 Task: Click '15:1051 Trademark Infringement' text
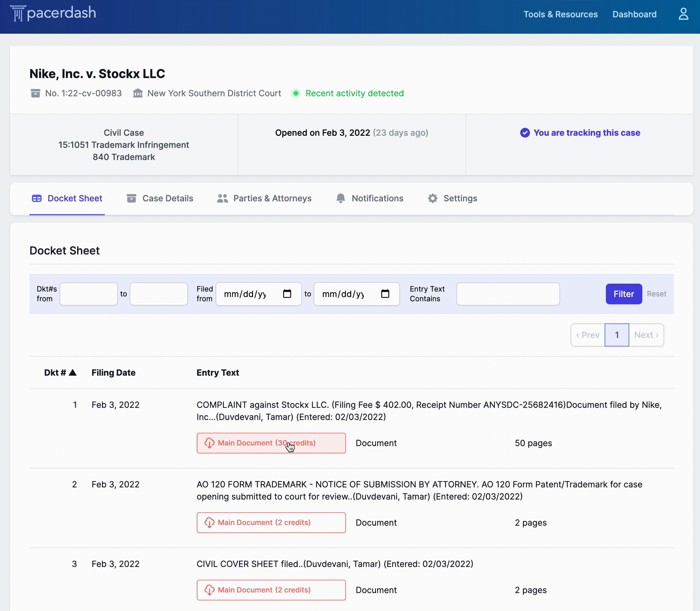click(123, 145)
